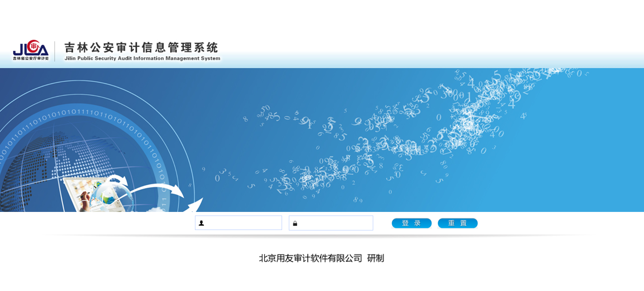This screenshot has width=644, height=291.
Task: Click the 吉林公安审计信息管理系统 title text
Action: (141, 47)
